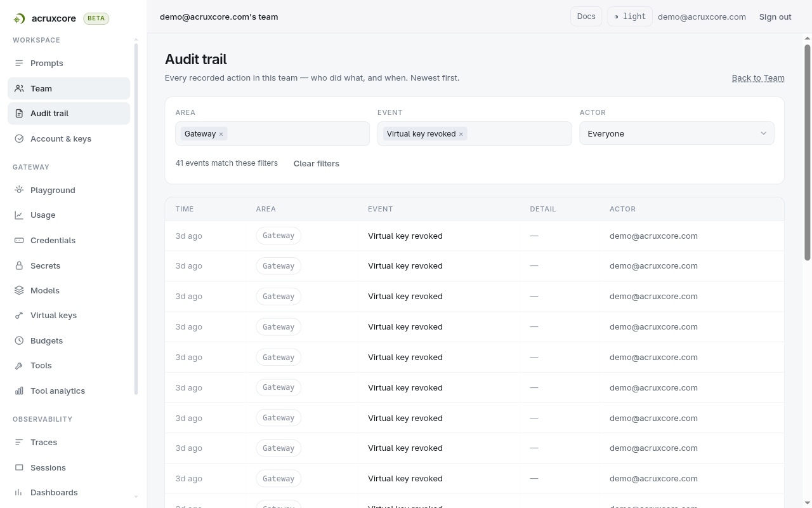Click inside the Event filter field
The width and height of the screenshot is (812, 508).
475,133
